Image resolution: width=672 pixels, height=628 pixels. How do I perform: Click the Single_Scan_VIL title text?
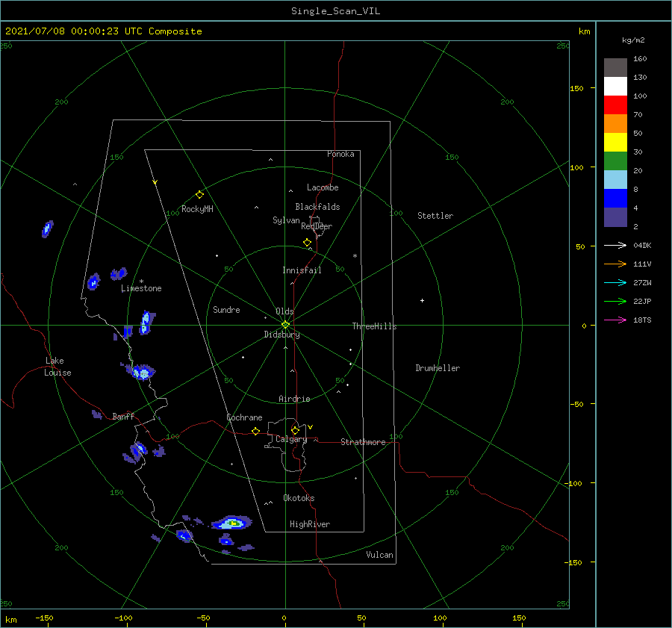[x=335, y=11]
